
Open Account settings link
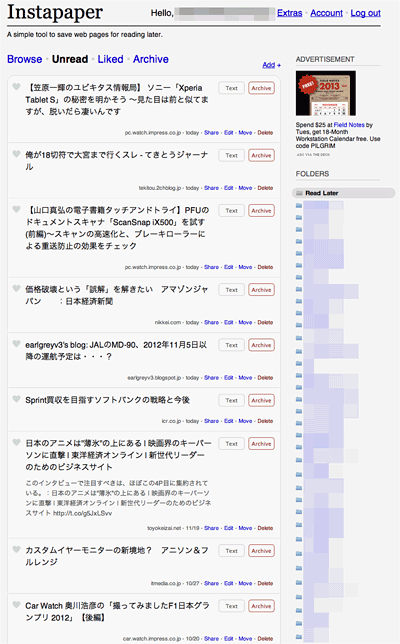(326, 13)
